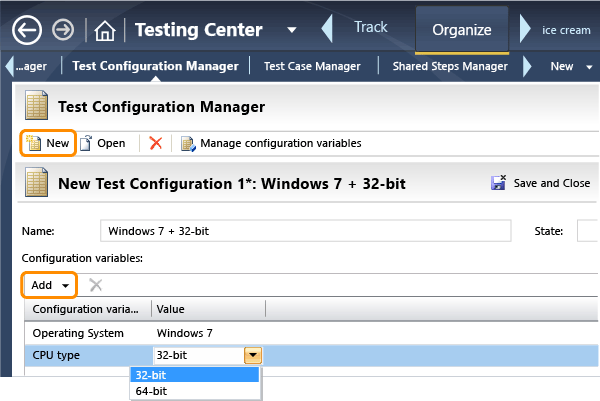This screenshot has height=401, width=600.
Task: Switch to the Track tab
Action: tap(370, 27)
